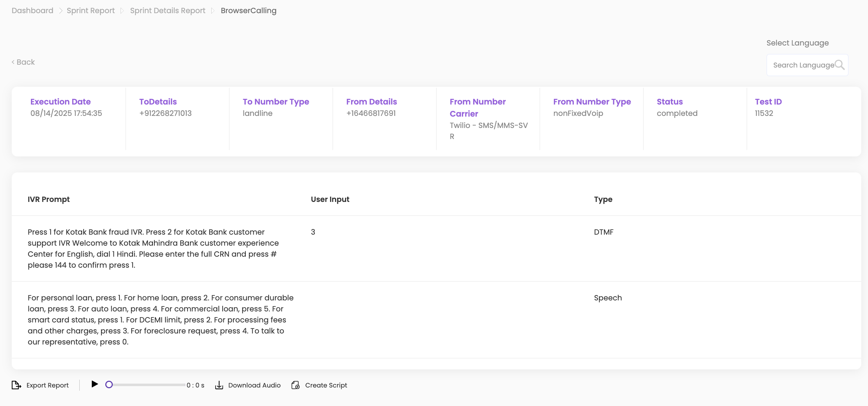The image size is (868, 406).
Task: Click the Type column header
Action: pos(603,199)
